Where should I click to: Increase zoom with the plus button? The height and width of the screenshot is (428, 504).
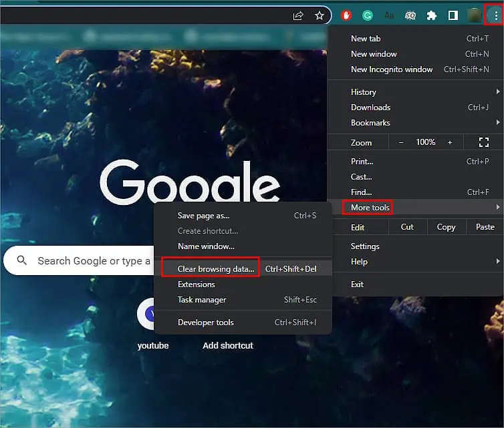coord(450,142)
